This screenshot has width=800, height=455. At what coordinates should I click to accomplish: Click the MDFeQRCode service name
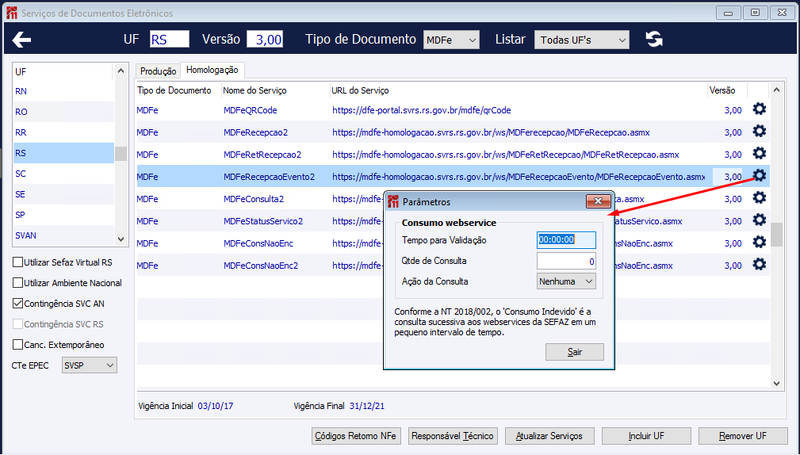tap(250, 110)
